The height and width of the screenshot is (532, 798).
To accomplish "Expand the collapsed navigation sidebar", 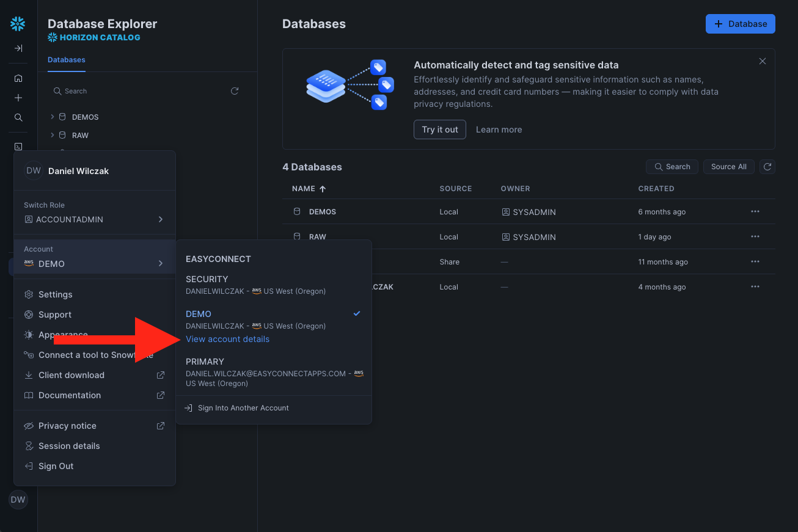I will tap(18, 48).
